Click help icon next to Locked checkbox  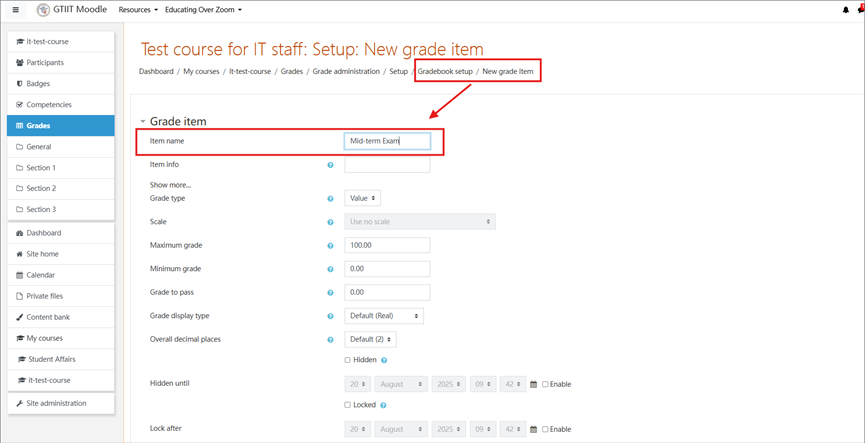[383, 405]
